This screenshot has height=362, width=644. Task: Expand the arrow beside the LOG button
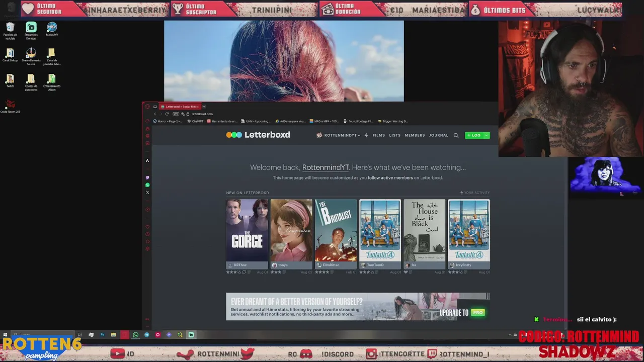click(x=486, y=135)
